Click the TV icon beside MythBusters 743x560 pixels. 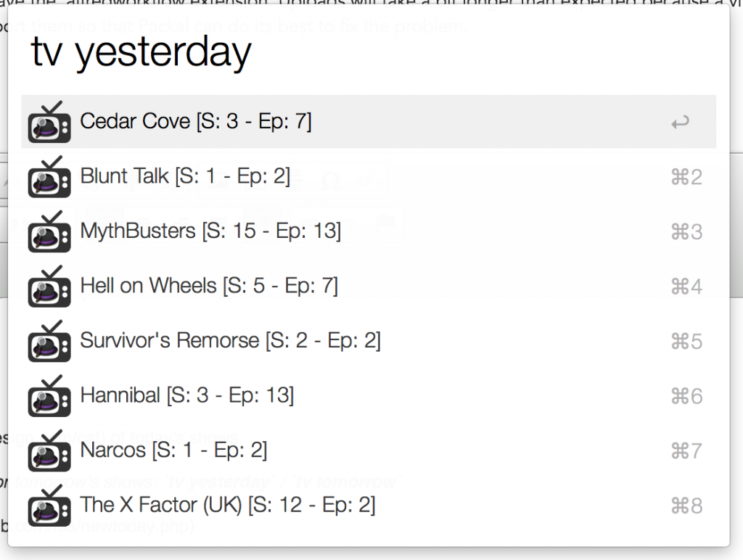pyautogui.click(x=49, y=232)
